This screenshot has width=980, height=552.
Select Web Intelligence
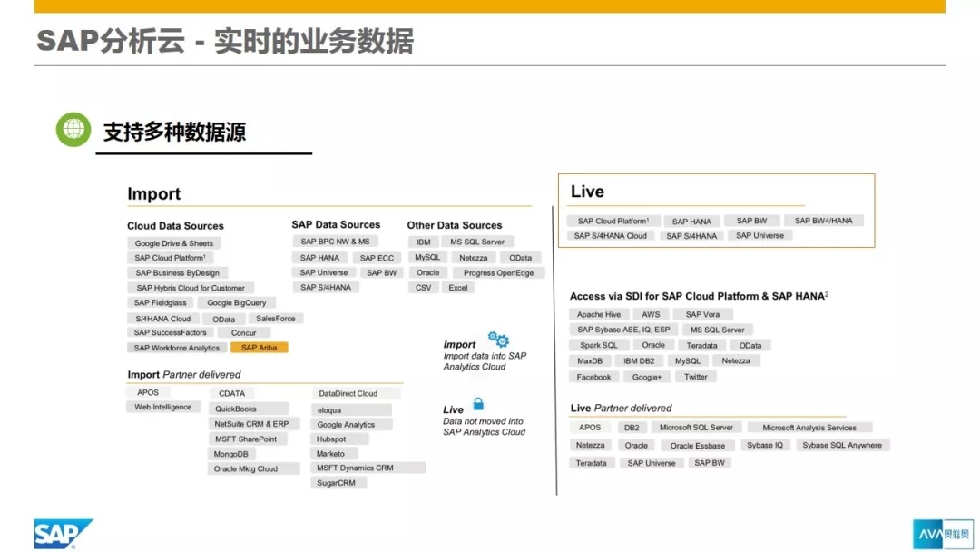pos(163,407)
